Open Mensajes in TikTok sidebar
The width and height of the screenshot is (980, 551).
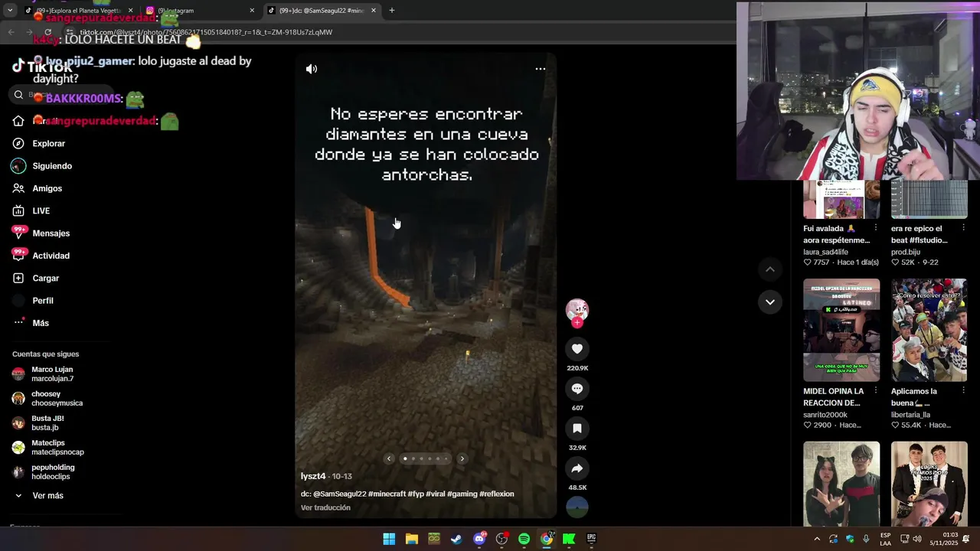tap(51, 233)
